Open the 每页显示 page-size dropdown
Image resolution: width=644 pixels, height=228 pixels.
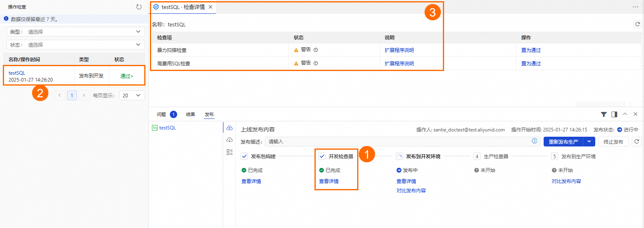coord(132,95)
